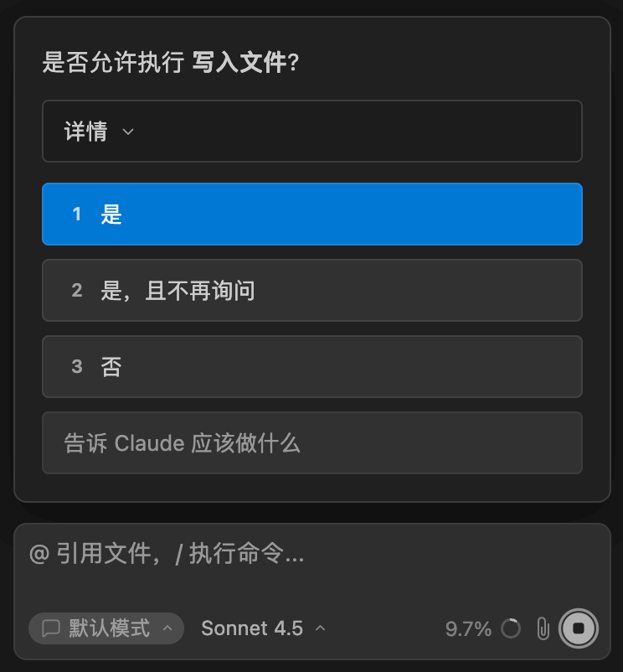Image resolution: width=623 pixels, height=672 pixels.
Task: Stop the response with the stop button
Action: tap(578, 628)
